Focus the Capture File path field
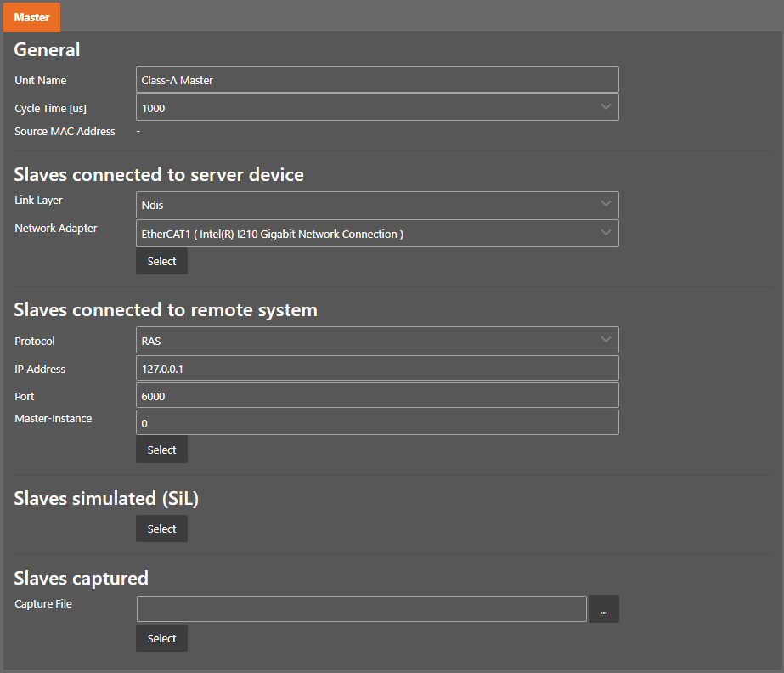 (361, 609)
